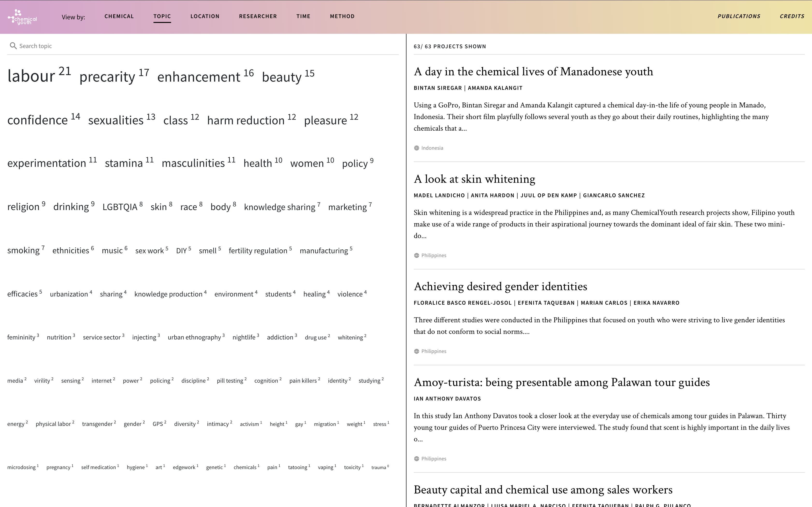The height and width of the screenshot is (507, 812).
Task: Open the Researcher view tab
Action: [x=258, y=16]
